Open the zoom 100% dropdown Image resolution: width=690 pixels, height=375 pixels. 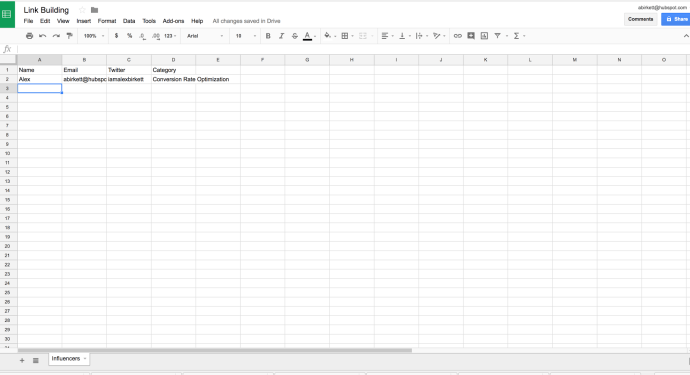tap(94, 36)
